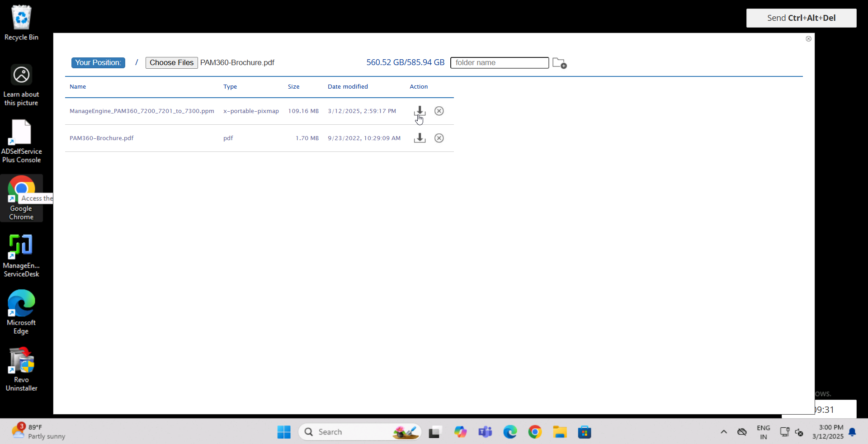Open the ENG IN language switcher
The image size is (868, 444).
click(763, 432)
